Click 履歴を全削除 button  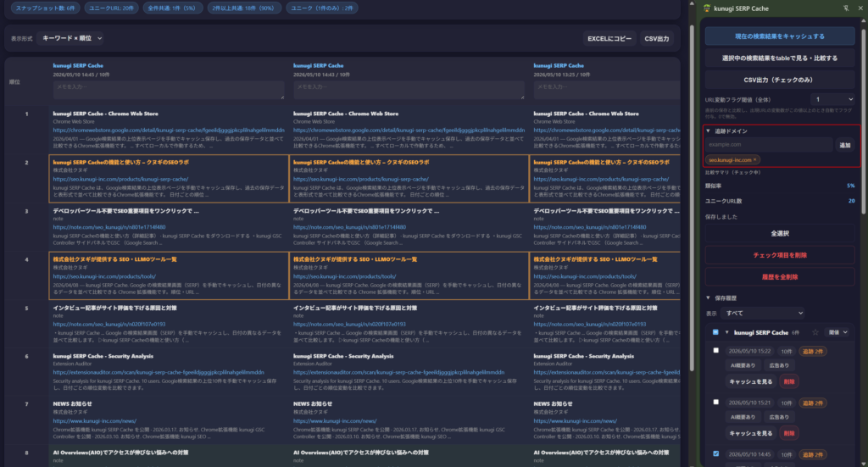[780, 277]
